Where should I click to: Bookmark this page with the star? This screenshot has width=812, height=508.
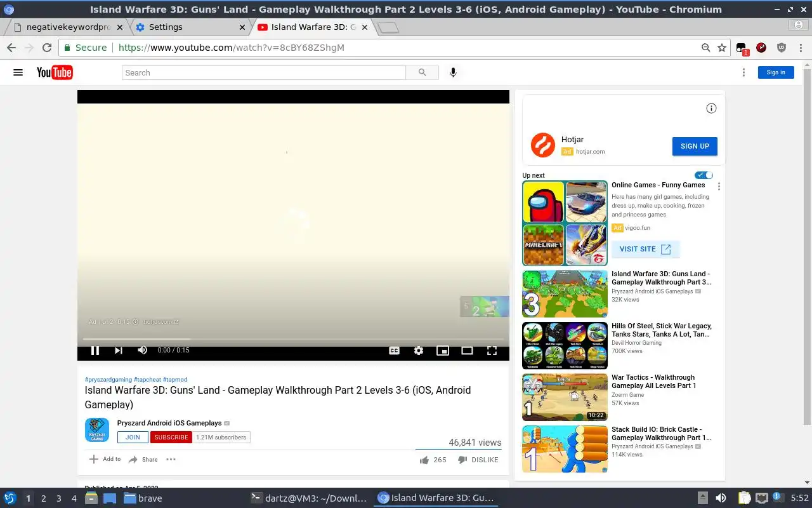(722, 48)
